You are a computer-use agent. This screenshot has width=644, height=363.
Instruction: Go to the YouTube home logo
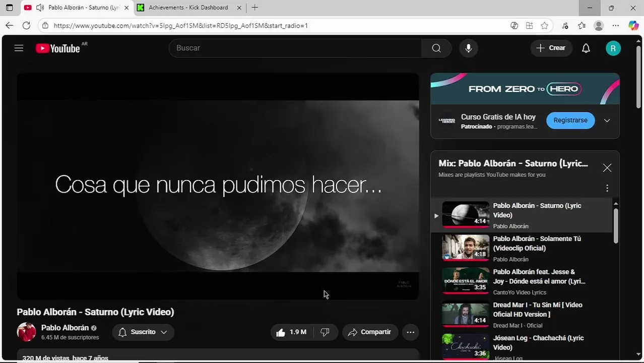tap(58, 48)
